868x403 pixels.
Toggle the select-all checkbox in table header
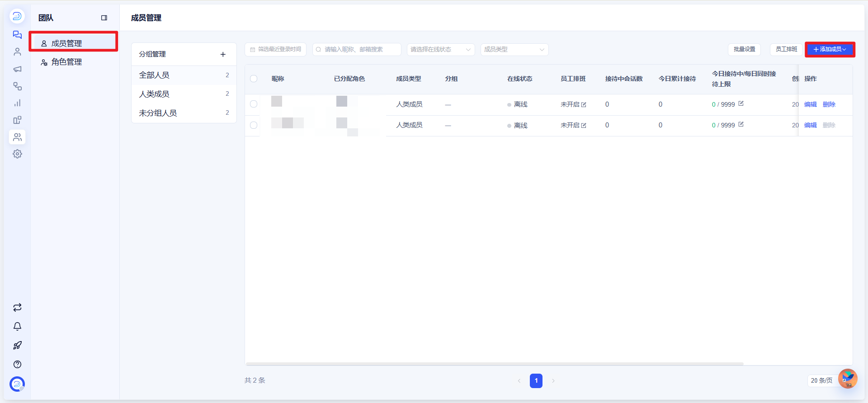coord(254,79)
